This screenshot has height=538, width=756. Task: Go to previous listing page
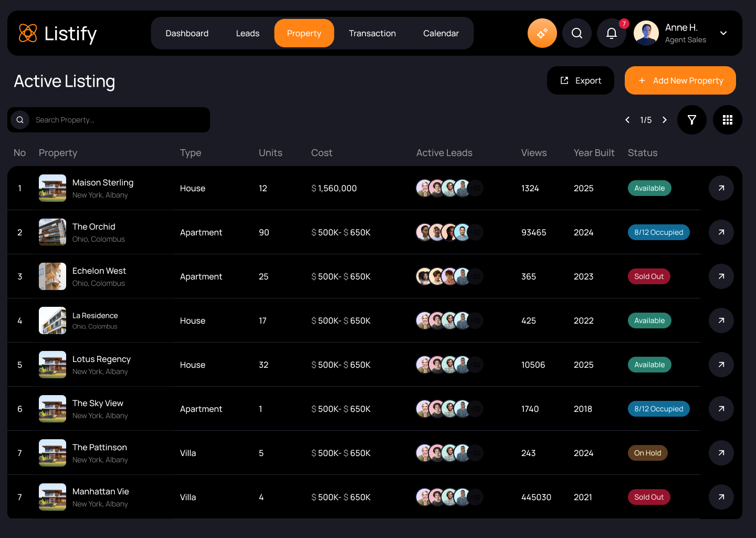click(627, 120)
